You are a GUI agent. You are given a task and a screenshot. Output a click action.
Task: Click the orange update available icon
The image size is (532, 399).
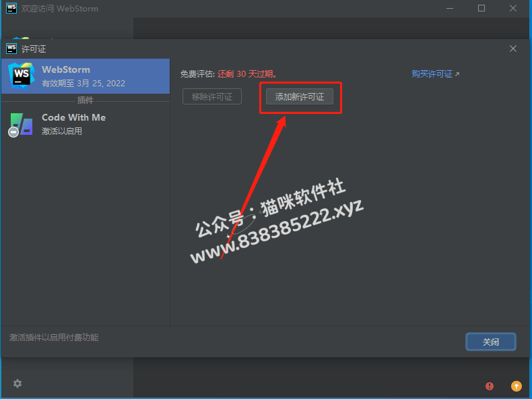point(517,386)
